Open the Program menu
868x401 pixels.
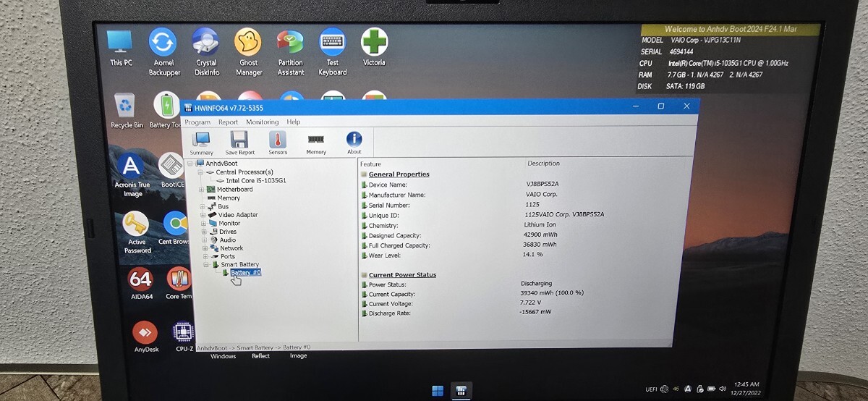(x=197, y=122)
